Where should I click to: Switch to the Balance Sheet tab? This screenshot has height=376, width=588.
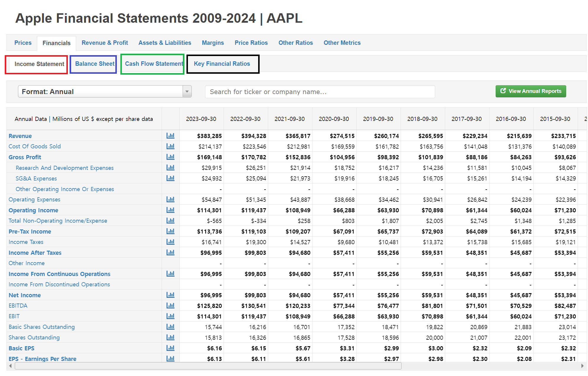tap(94, 64)
